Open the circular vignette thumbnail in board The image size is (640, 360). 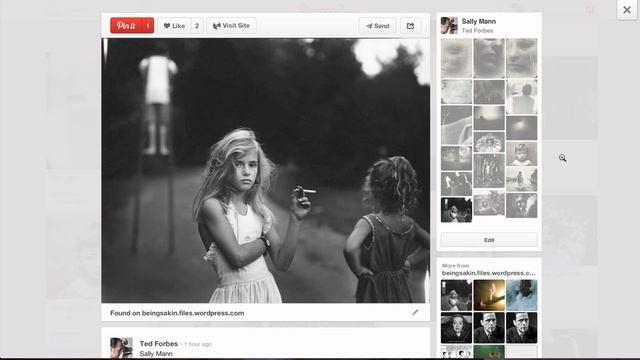tap(489, 142)
